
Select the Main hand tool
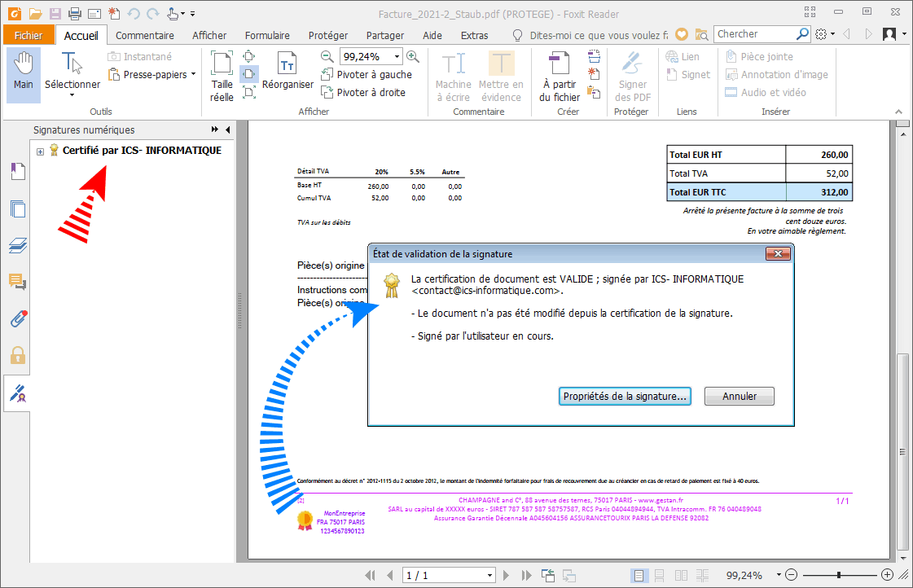24,74
